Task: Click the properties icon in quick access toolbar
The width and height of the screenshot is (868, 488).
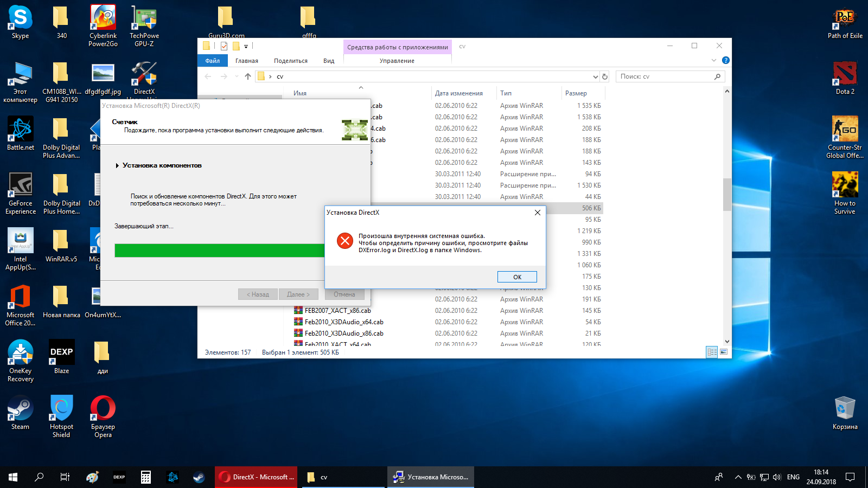Action: pyautogui.click(x=224, y=46)
